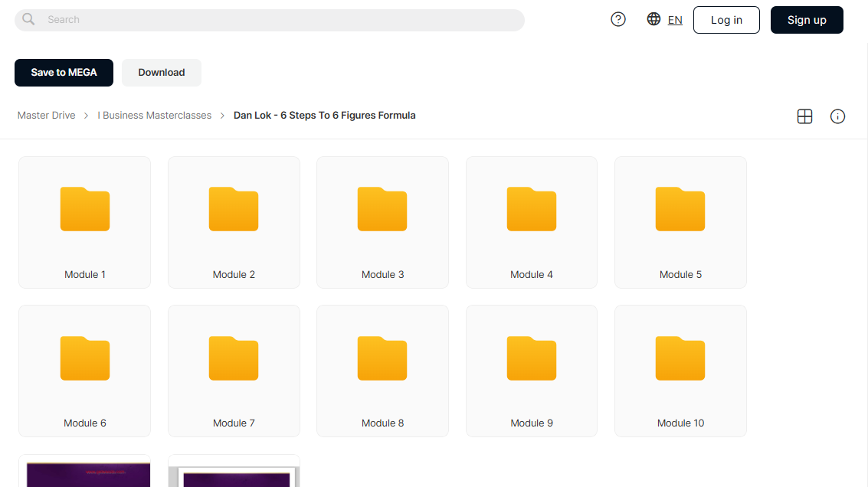
Task: Open the help question mark icon
Action: [x=617, y=19]
